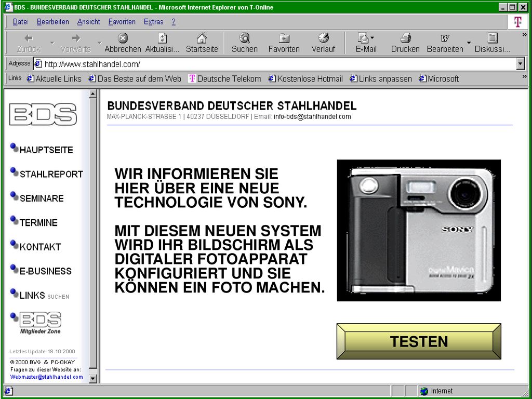Open the Bearbeiten editor dropdown arrow
532x399 pixels.
469,43
